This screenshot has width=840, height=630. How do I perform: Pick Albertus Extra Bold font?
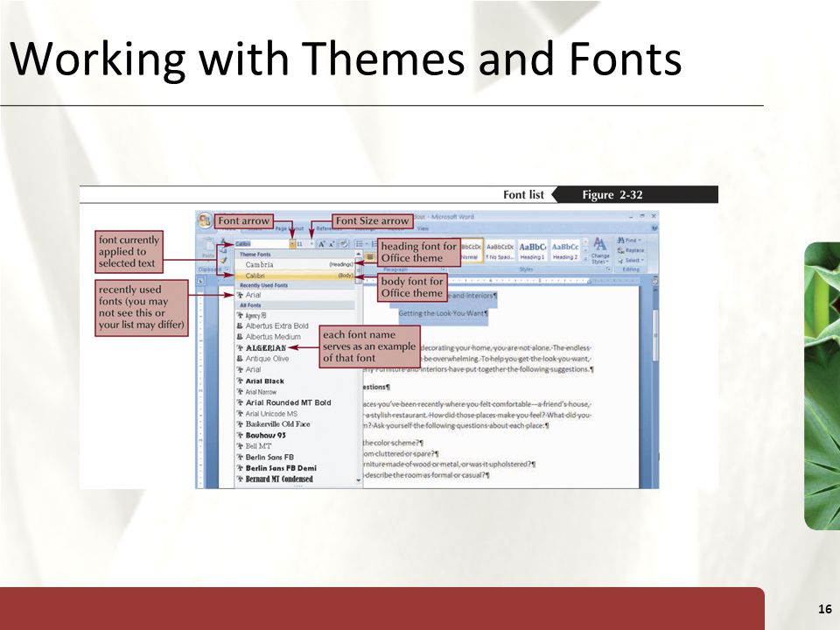(x=295, y=325)
